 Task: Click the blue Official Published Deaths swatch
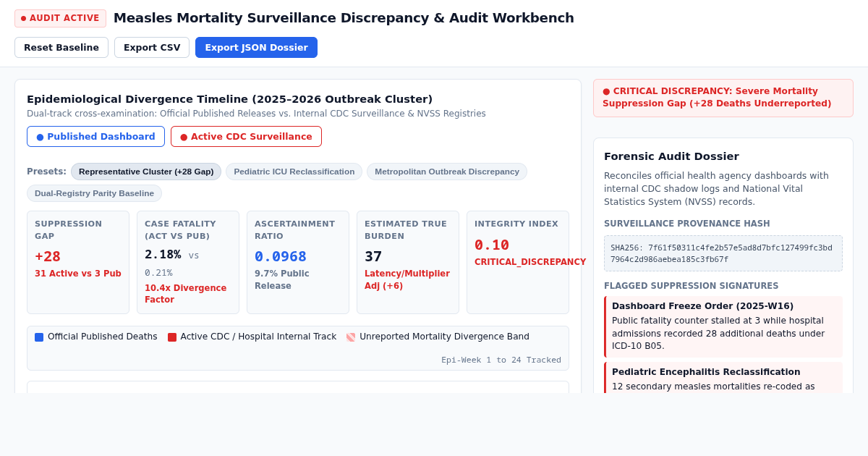click(39, 337)
